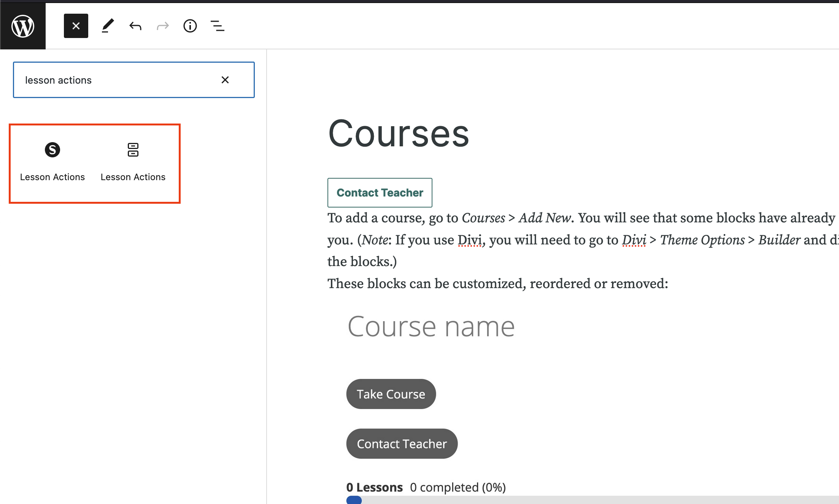Clear the block search field

[x=225, y=80]
